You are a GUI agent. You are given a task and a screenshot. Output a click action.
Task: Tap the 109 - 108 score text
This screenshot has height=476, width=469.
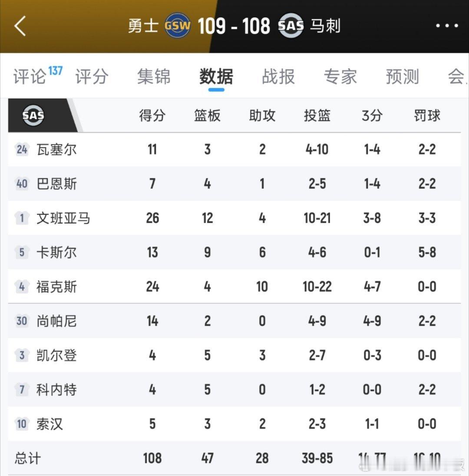pyautogui.click(x=234, y=26)
